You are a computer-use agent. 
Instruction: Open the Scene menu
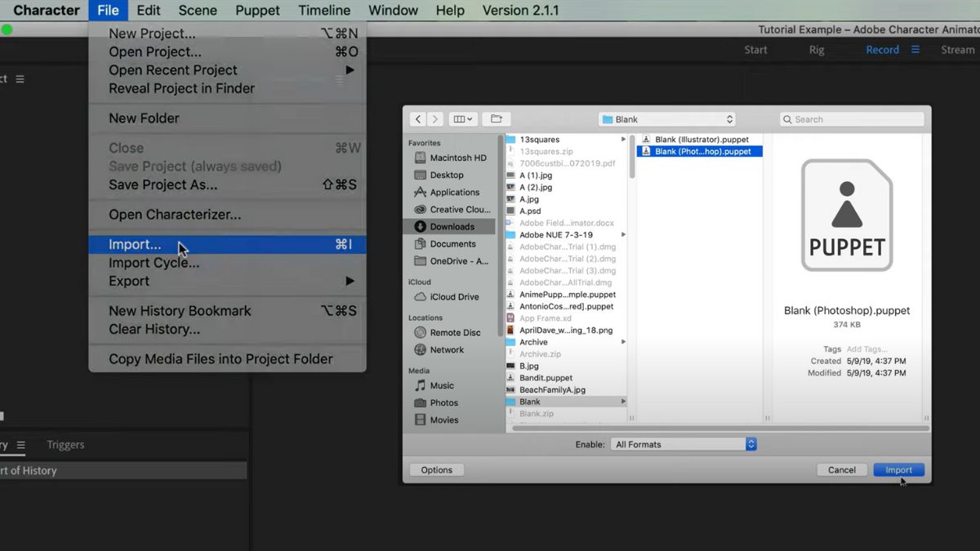click(198, 11)
